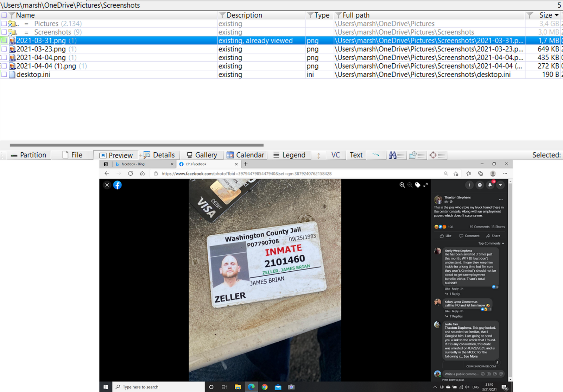The image size is (563, 392).
Task: Show the Legend tab
Action: 290,155
